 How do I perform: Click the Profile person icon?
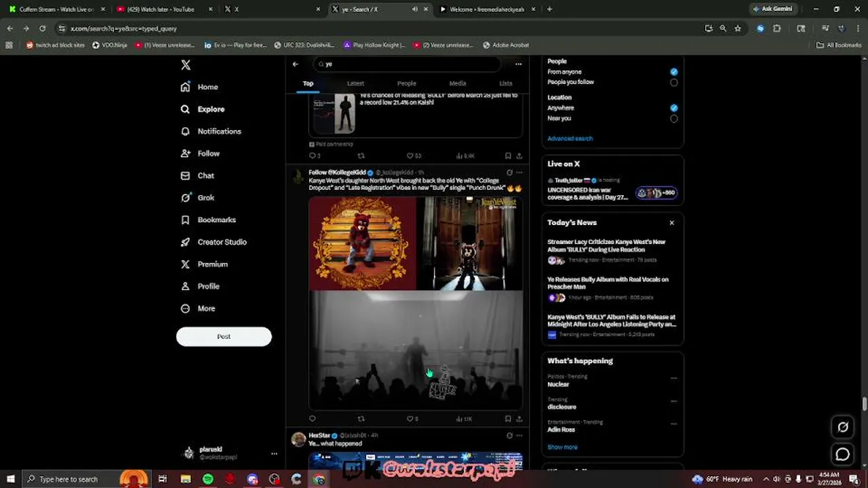coord(185,287)
